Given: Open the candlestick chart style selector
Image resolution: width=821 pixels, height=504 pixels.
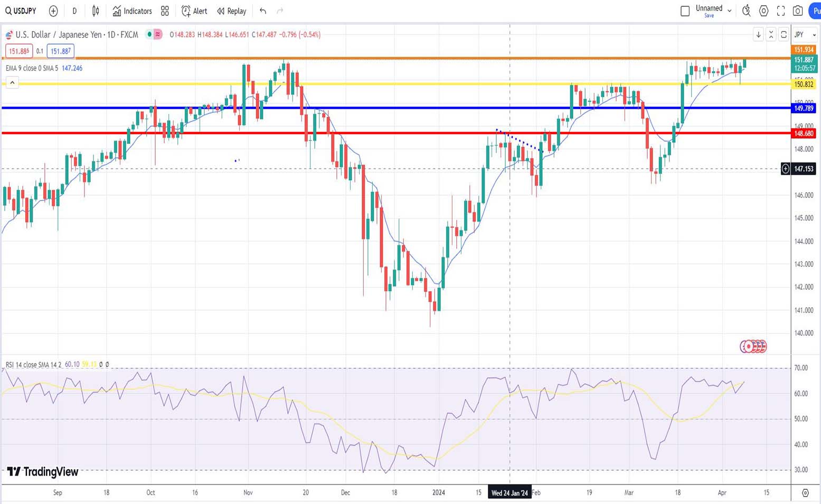Looking at the screenshot, I should [x=96, y=11].
